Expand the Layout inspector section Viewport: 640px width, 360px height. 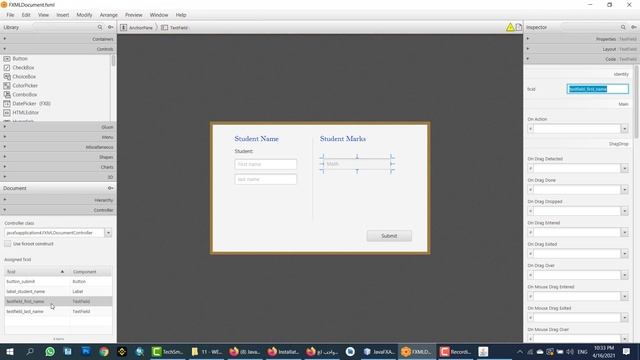pos(580,49)
